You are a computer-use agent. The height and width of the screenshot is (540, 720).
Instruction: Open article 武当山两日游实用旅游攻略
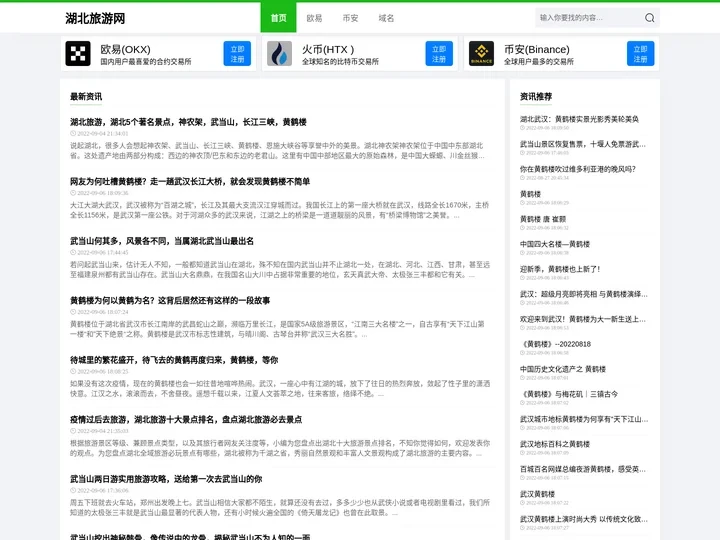point(166,479)
